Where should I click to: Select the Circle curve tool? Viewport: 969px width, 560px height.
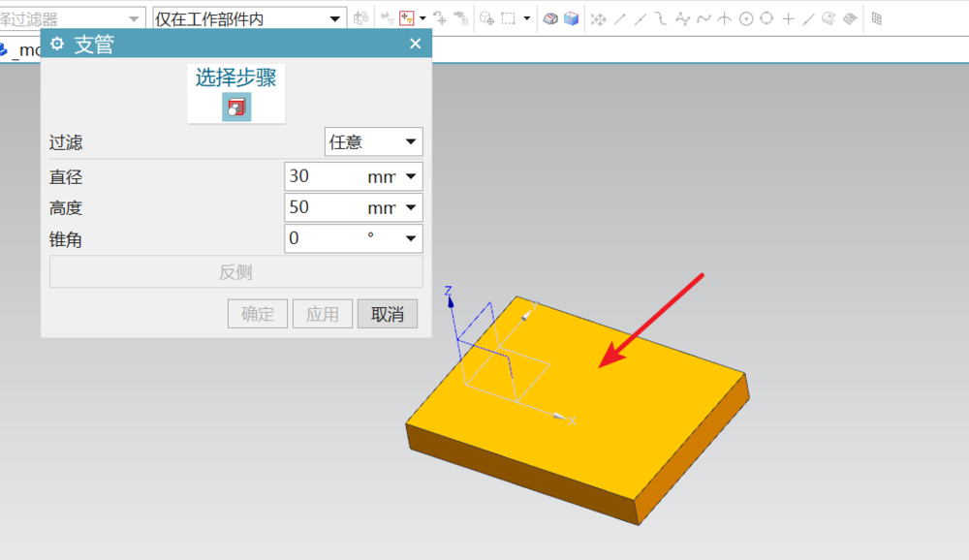coord(745,16)
